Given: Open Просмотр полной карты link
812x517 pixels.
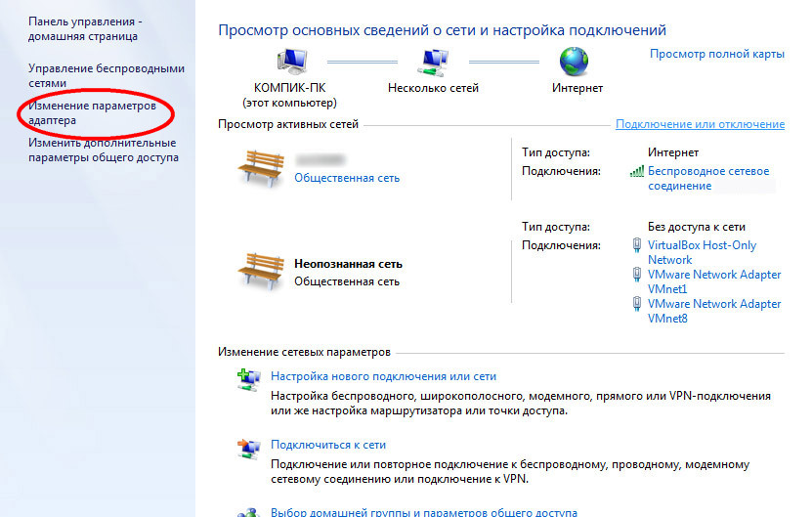Looking at the screenshot, I should pos(716,54).
